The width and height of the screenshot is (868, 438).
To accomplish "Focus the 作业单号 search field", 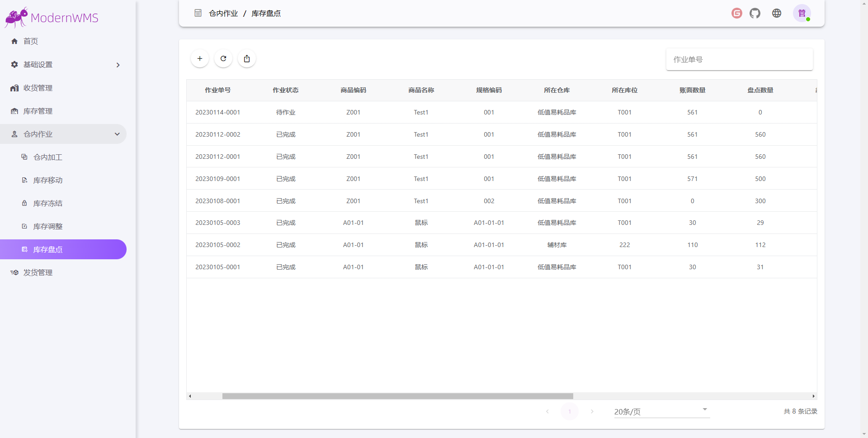I will tap(739, 60).
